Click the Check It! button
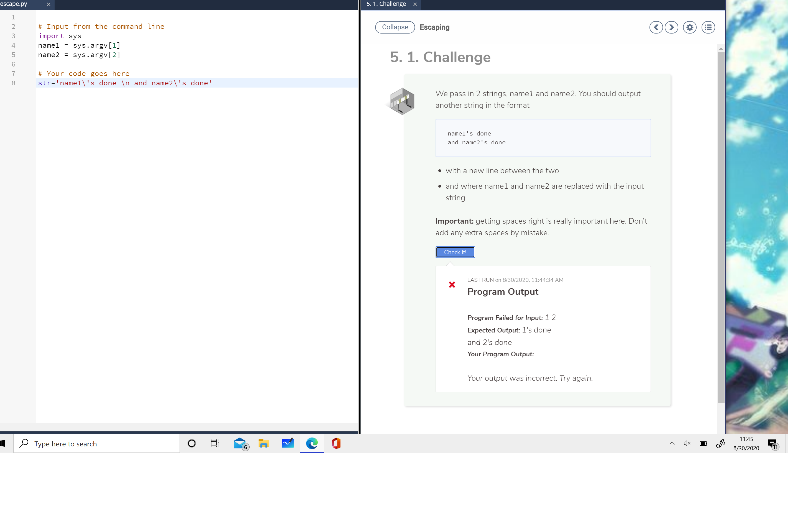Screen dimensions: 798x532 [x=455, y=252]
